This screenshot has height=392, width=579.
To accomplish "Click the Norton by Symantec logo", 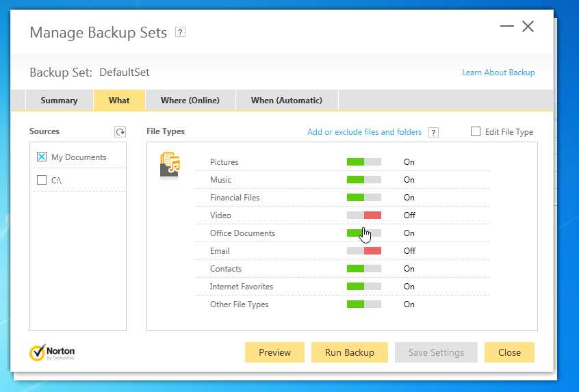I will (x=52, y=352).
